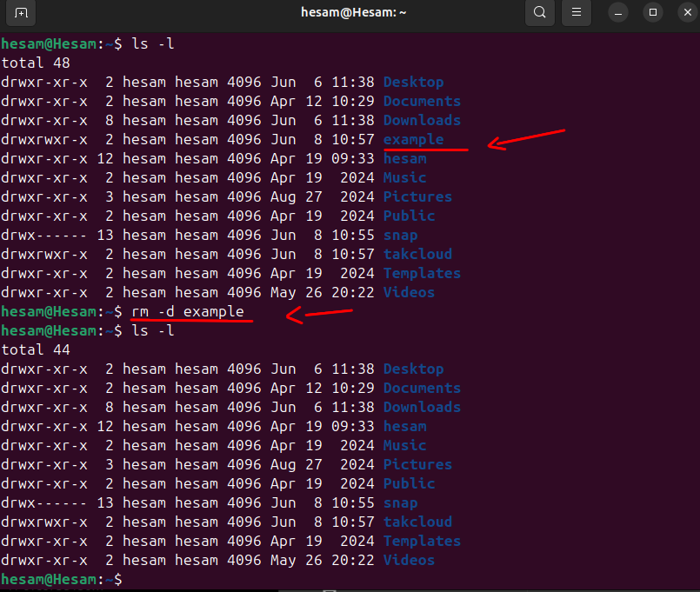Click the underlined example directory name
This screenshot has width=700, height=592.
coord(413,140)
